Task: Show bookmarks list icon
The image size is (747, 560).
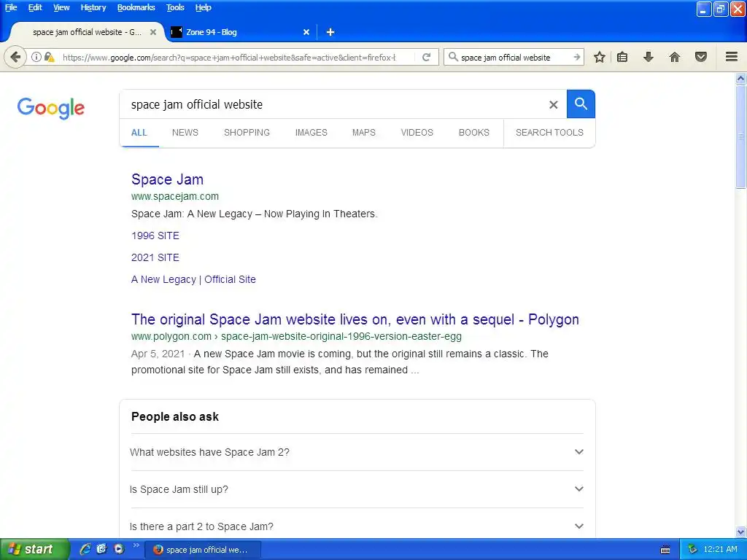Action: click(x=622, y=57)
